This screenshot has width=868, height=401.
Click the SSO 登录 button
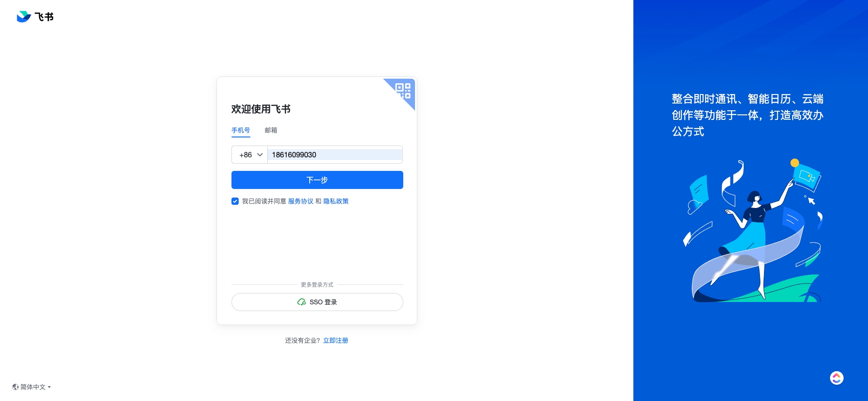click(x=317, y=302)
